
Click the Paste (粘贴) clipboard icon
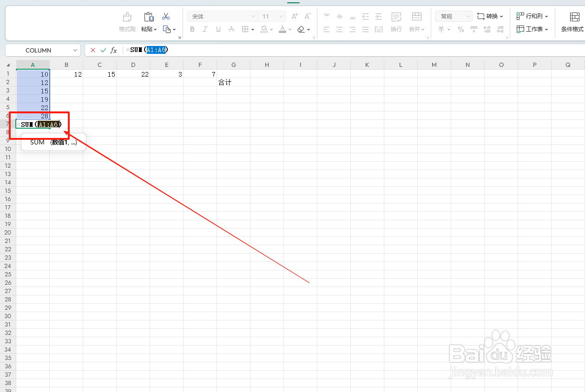pyautogui.click(x=149, y=17)
